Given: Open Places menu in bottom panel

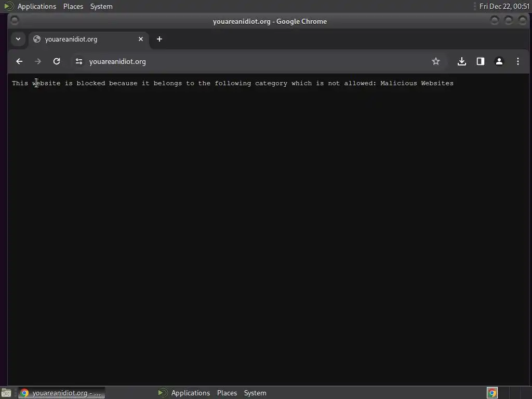Looking at the screenshot, I should pyautogui.click(x=227, y=393).
